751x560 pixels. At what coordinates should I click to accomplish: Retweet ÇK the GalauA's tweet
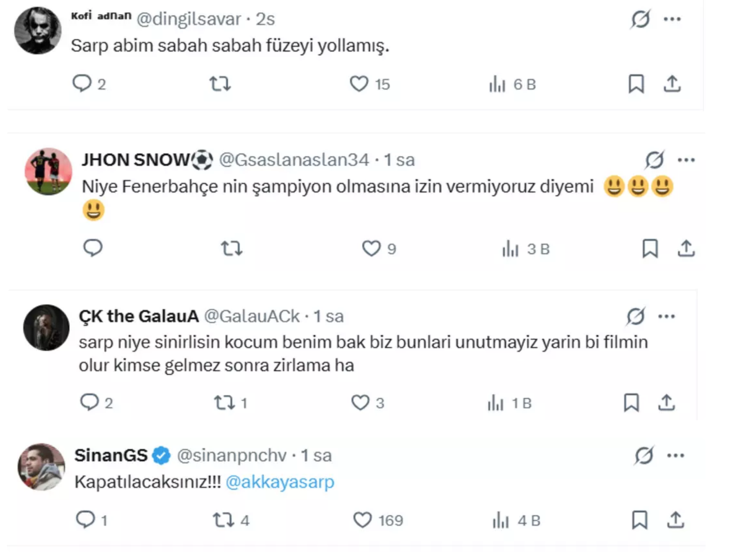224,402
